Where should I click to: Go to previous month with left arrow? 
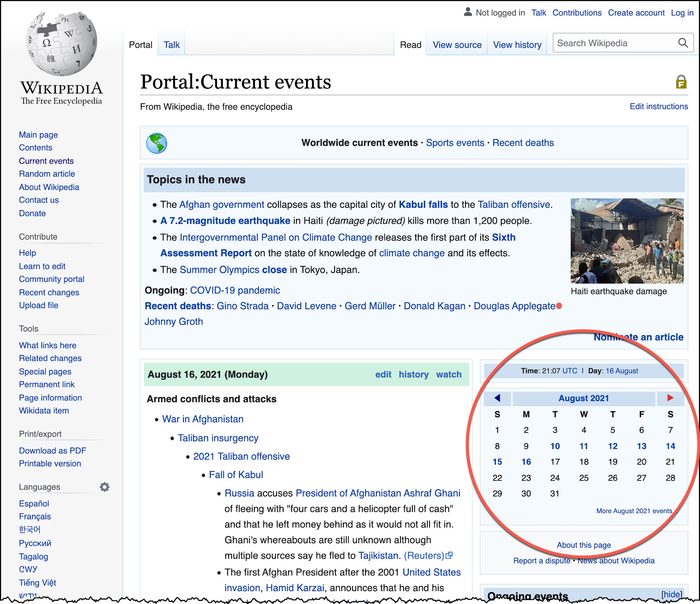coord(497,398)
